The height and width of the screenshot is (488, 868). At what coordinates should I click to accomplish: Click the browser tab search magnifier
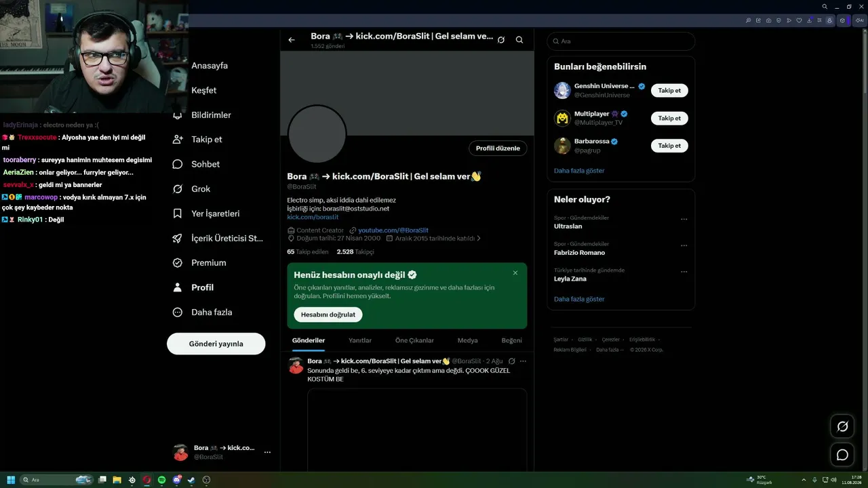pos(825,7)
